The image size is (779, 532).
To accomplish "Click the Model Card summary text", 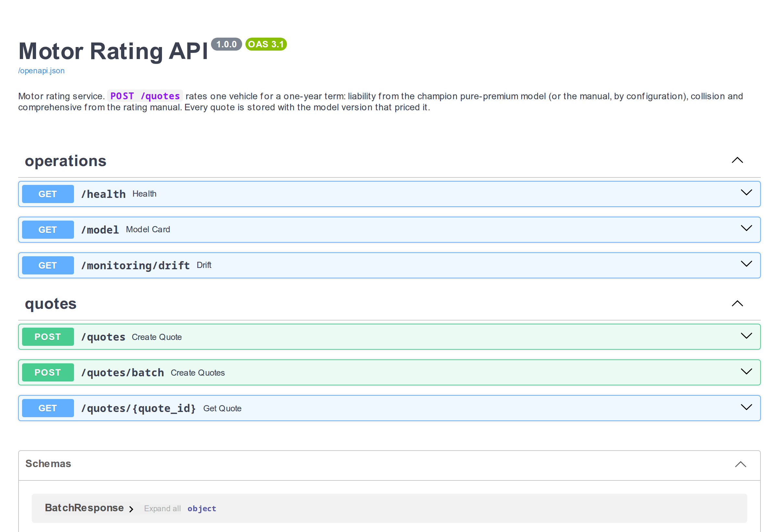I will pos(148,229).
